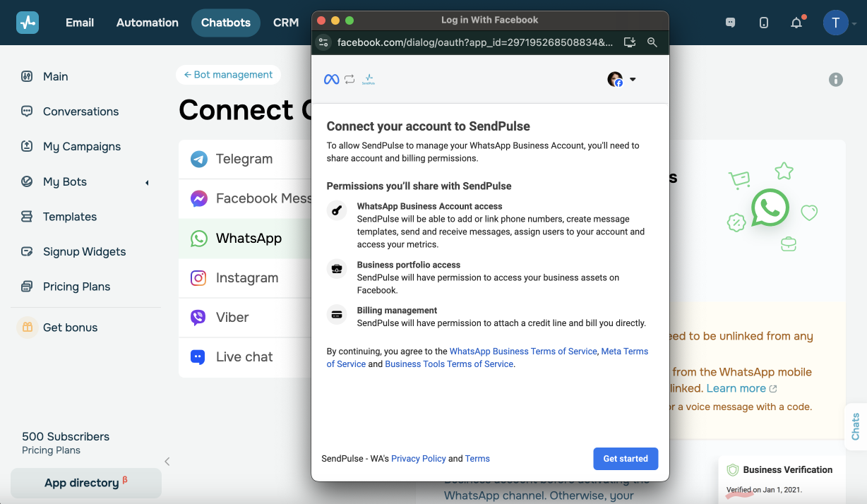Open the Automation menu
The height and width of the screenshot is (504, 867).
point(148,23)
